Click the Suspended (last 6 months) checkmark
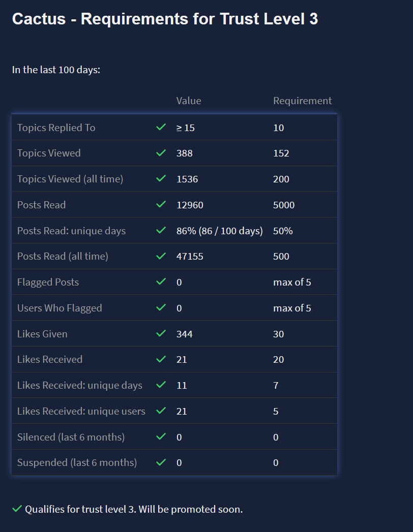The height and width of the screenshot is (532, 413). 161,462
